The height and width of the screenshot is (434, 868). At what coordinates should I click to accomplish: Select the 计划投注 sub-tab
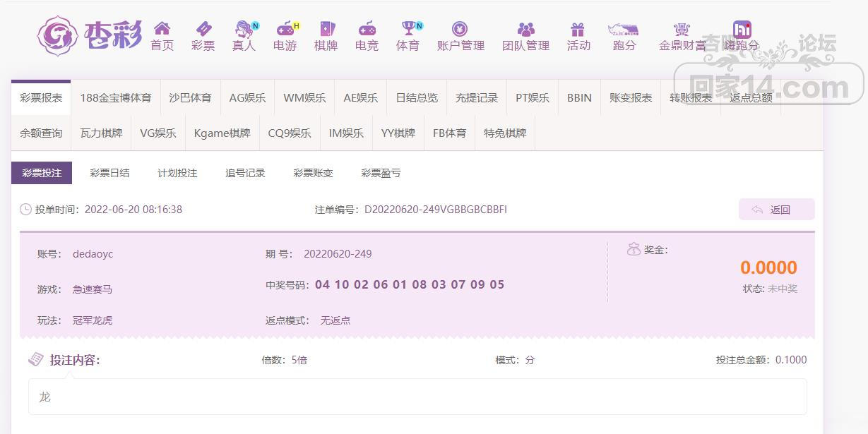tap(177, 173)
